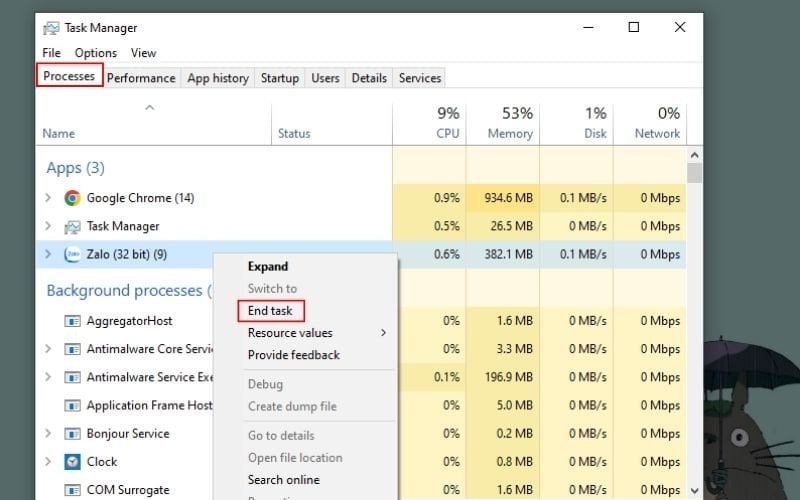Click Application Frame Host's 5.0 MB memory value
This screenshot has height=500, width=800.
pos(514,406)
